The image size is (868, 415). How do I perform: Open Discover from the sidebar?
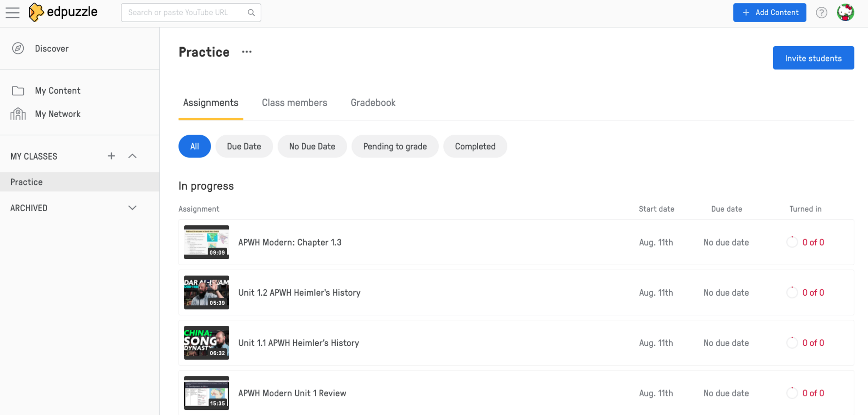51,49
